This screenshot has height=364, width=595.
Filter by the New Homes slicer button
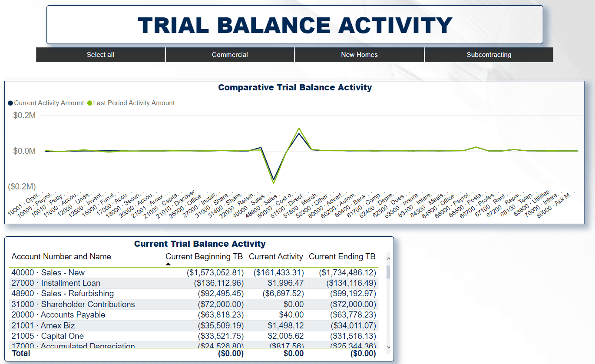[x=359, y=55]
